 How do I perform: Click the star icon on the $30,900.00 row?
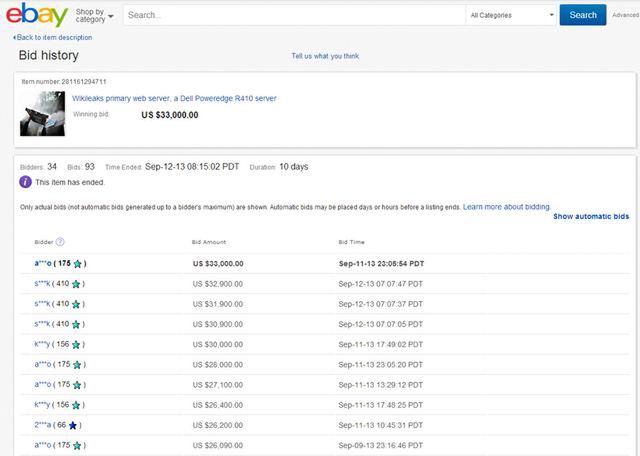click(76, 325)
